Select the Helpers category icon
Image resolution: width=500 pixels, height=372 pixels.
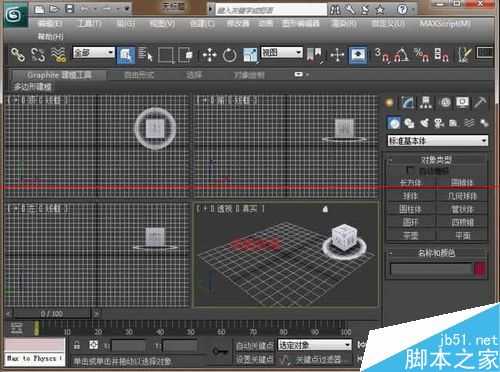[453, 123]
